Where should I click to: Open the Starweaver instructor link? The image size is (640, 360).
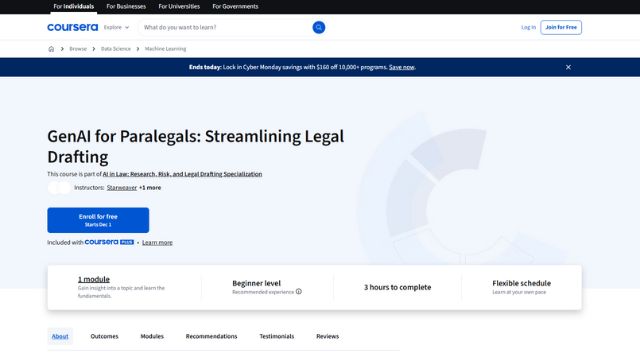122,188
